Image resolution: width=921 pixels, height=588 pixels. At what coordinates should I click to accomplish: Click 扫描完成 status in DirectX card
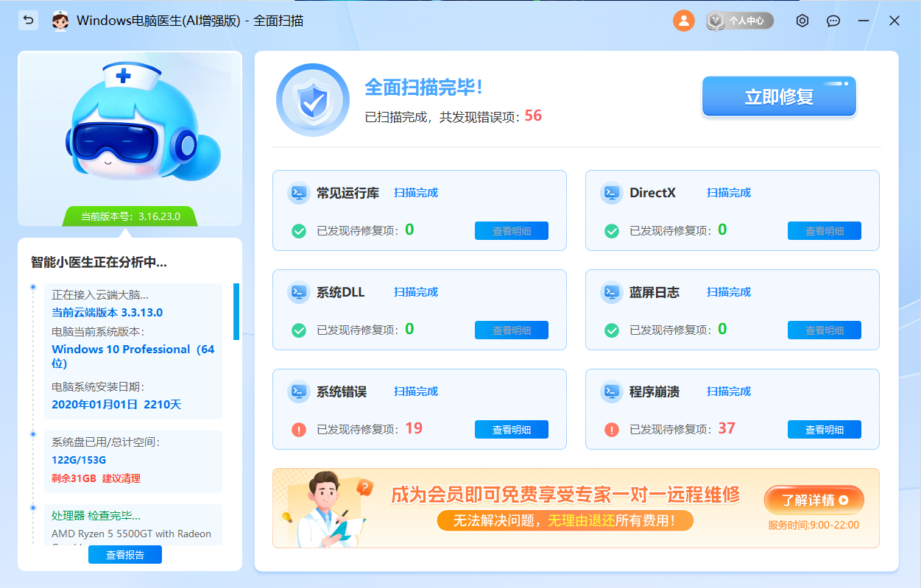[729, 193]
